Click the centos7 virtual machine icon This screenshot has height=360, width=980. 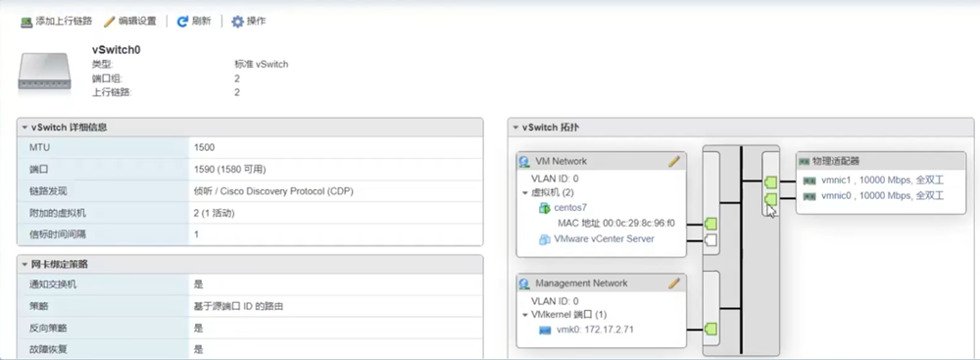pyautogui.click(x=544, y=208)
